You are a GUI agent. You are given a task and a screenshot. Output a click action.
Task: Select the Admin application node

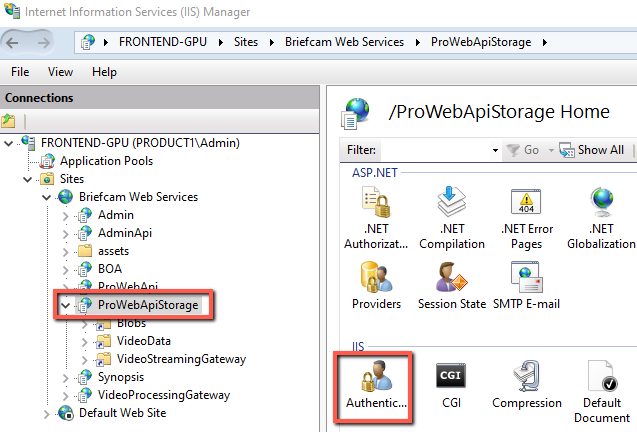[x=115, y=215]
